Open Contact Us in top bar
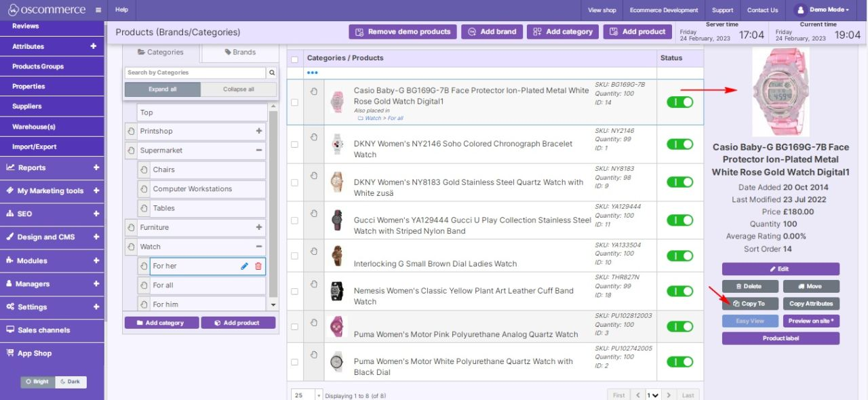The height and width of the screenshot is (400, 868). pos(763,10)
